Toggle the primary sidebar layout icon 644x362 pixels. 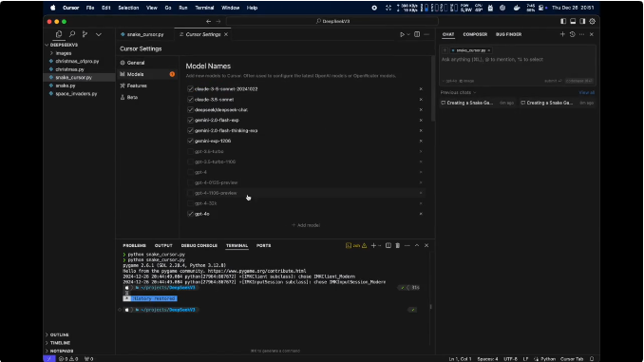(x=563, y=21)
